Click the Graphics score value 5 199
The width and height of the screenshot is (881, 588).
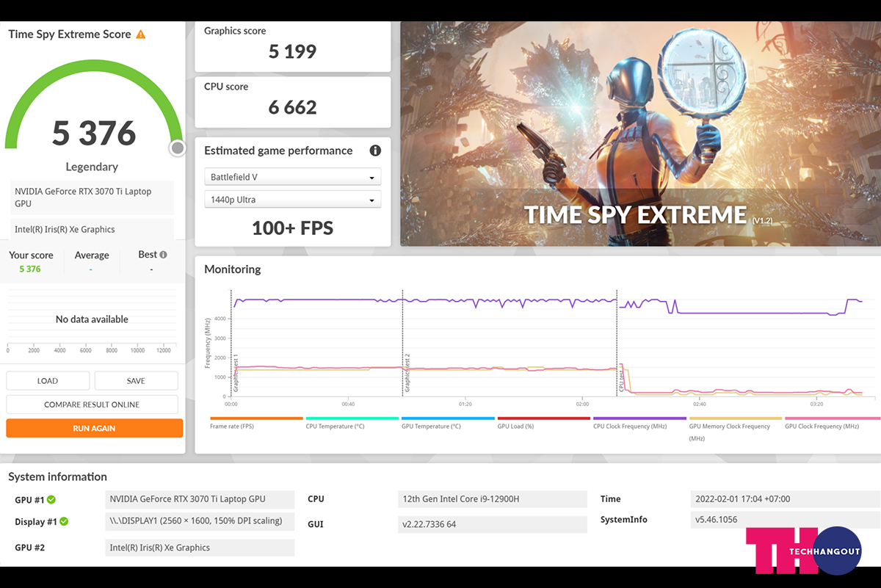click(x=292, y=52)
